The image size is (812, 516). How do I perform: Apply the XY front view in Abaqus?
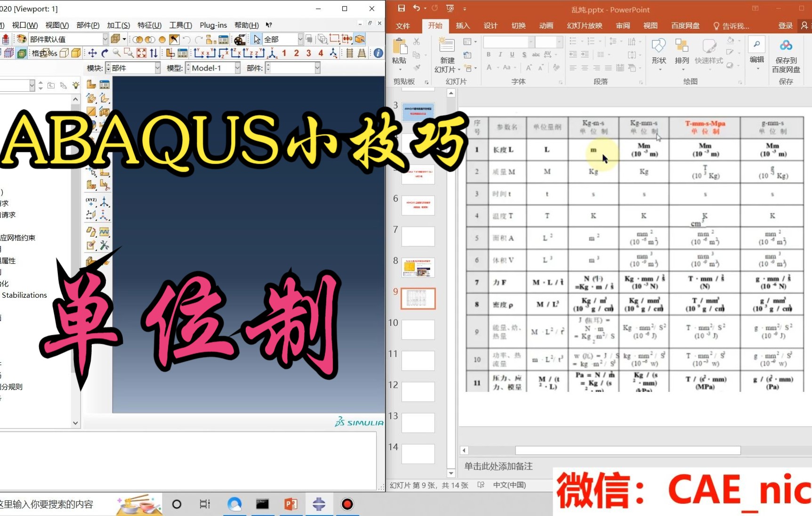click(199, 53)
